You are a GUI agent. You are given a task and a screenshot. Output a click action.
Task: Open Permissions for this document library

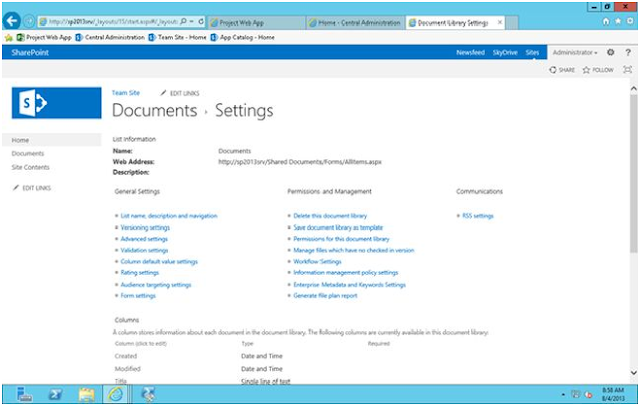point(341,239)
